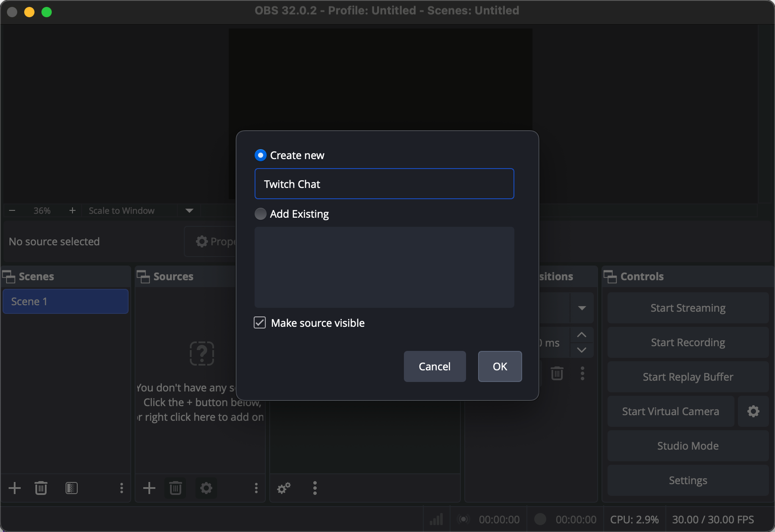Enable Studio Mode
775x532 pixels.
pyautogui.click(x=687, y=446)
